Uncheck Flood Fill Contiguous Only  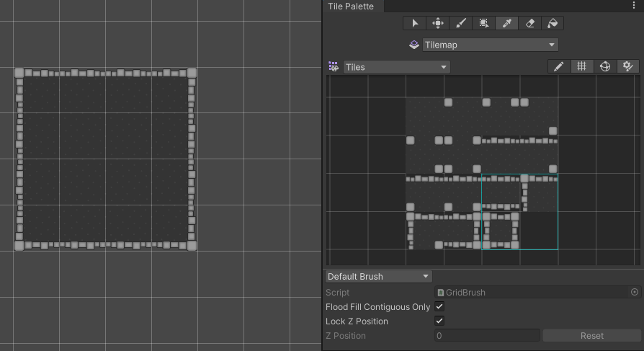pyautogui.click(x=439, y=307)
